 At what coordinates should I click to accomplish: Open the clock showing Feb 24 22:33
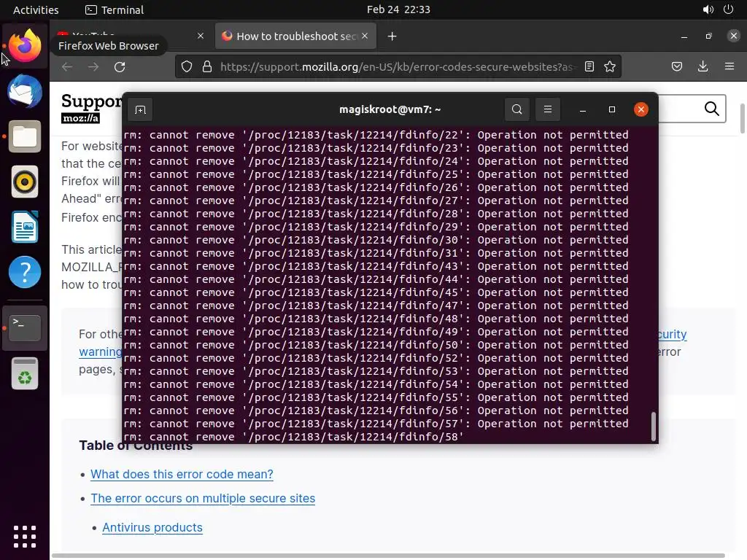pos(398,9)
